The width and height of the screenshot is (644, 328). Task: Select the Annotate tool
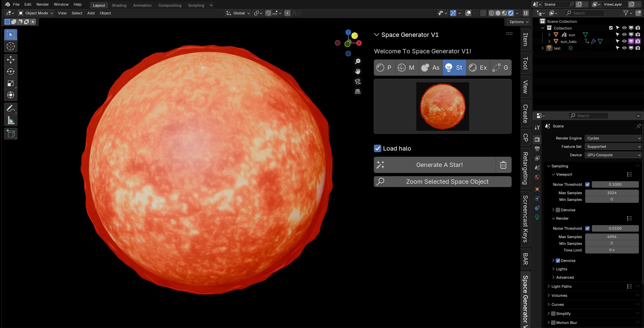pyautogui.click(x=11, y=108)
